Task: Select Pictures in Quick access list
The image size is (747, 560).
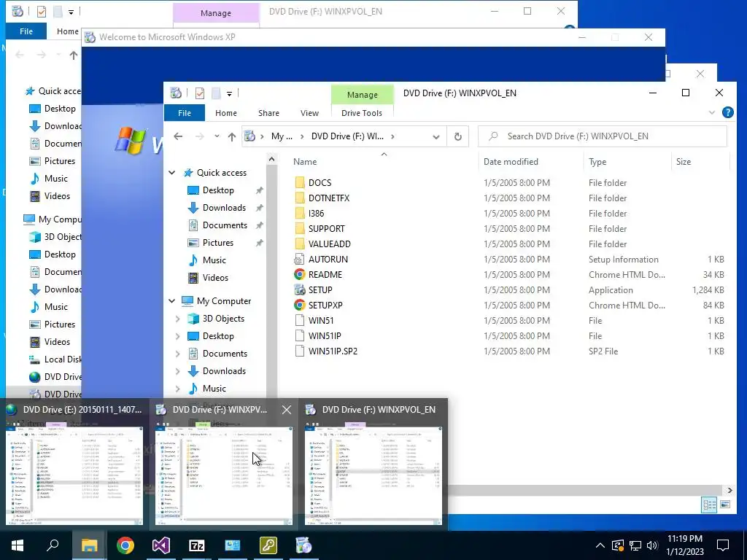Action: 217,243
